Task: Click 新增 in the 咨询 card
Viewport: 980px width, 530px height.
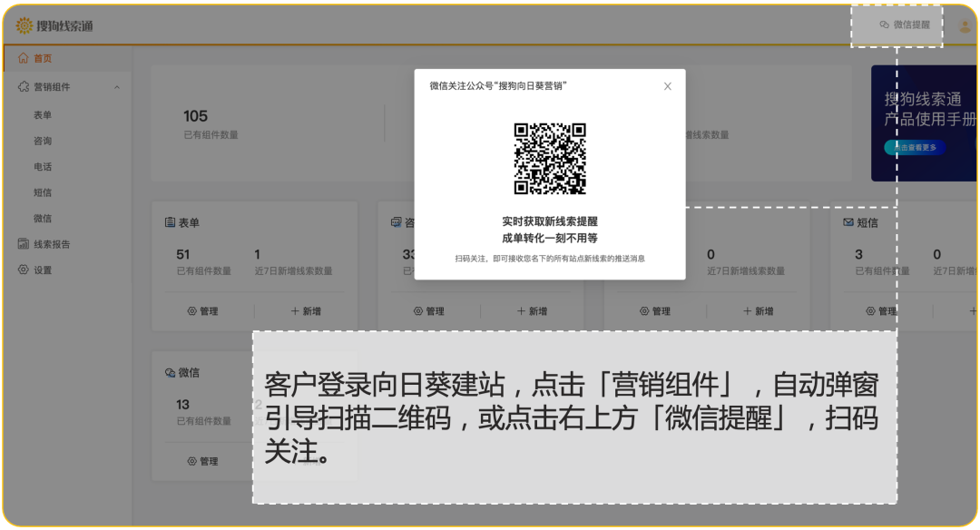Action: 532,311
